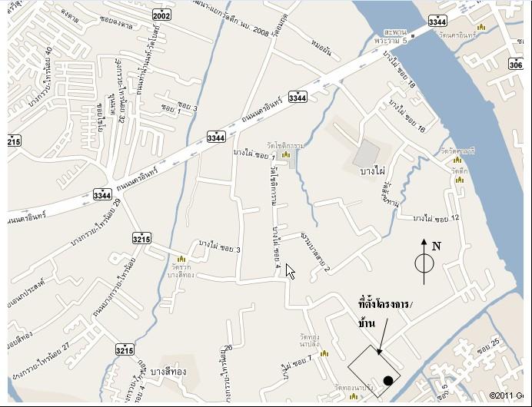Click the 2002 highway shield
This screenshot has width=532, height=407.
pos(161,15)
